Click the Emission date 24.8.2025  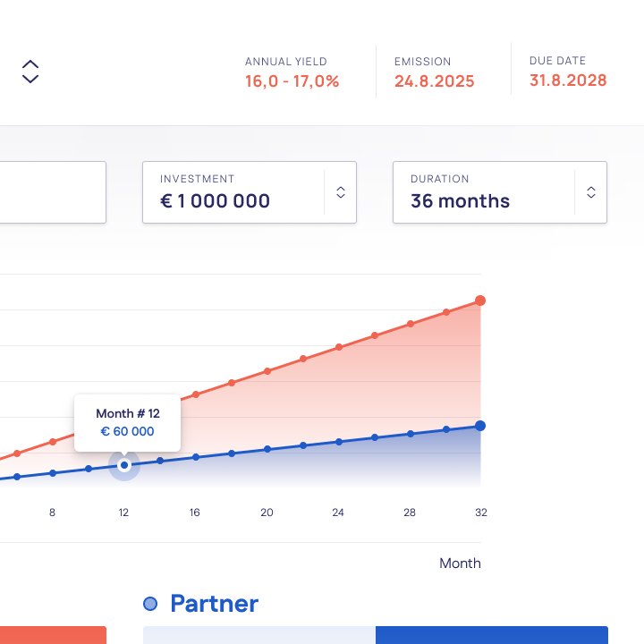click(x=434, y=81)
